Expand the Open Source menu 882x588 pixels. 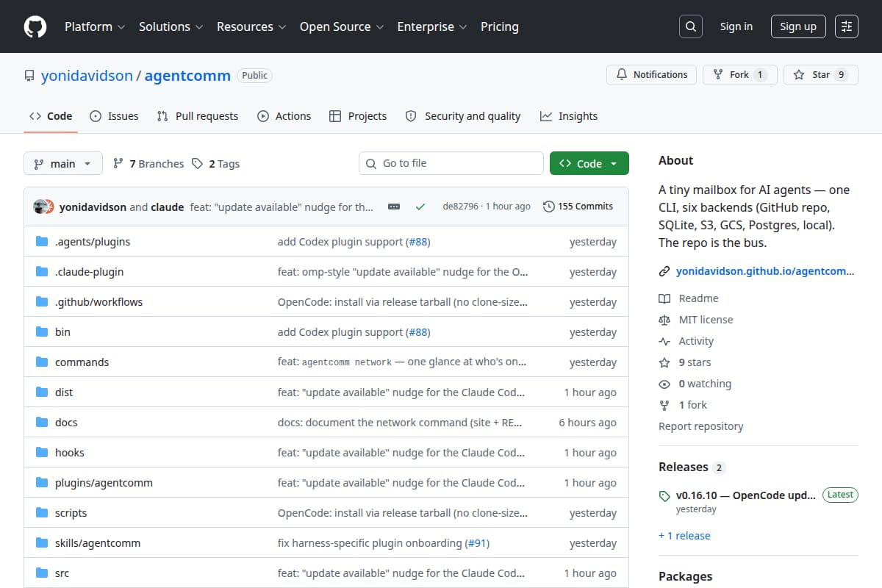click(342, 26)
